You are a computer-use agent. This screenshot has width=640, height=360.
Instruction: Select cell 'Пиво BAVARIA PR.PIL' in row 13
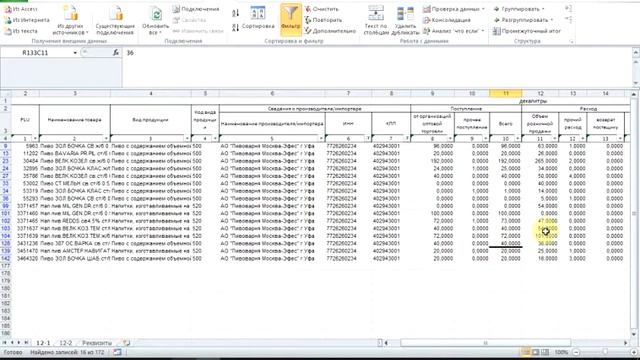[75, 153]
